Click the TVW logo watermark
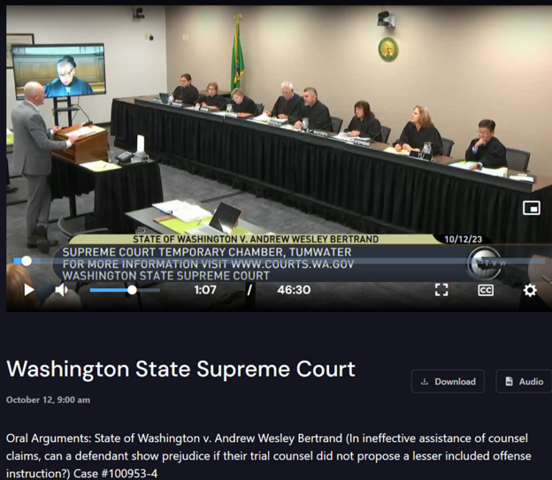The width and height of the screenshot is (552, 480). coord(485,263)
